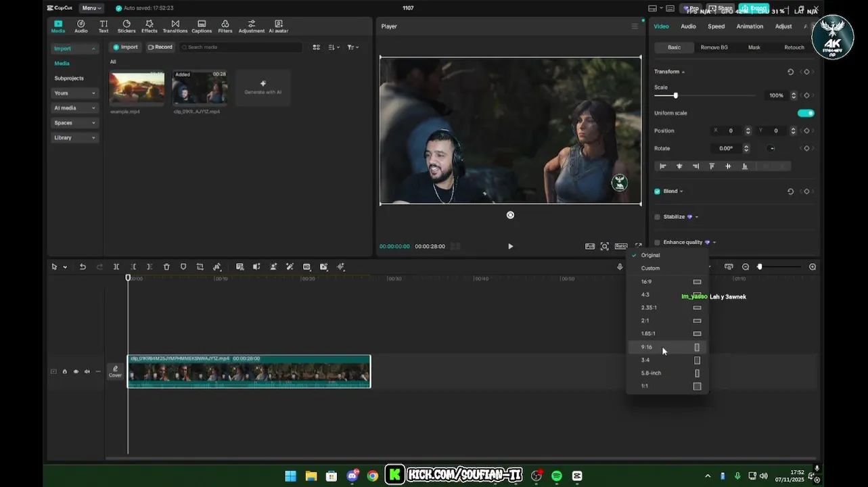Click the Crop tool in timeline toolbar
This screenshot has width=868, height=487.
[200, 267]
